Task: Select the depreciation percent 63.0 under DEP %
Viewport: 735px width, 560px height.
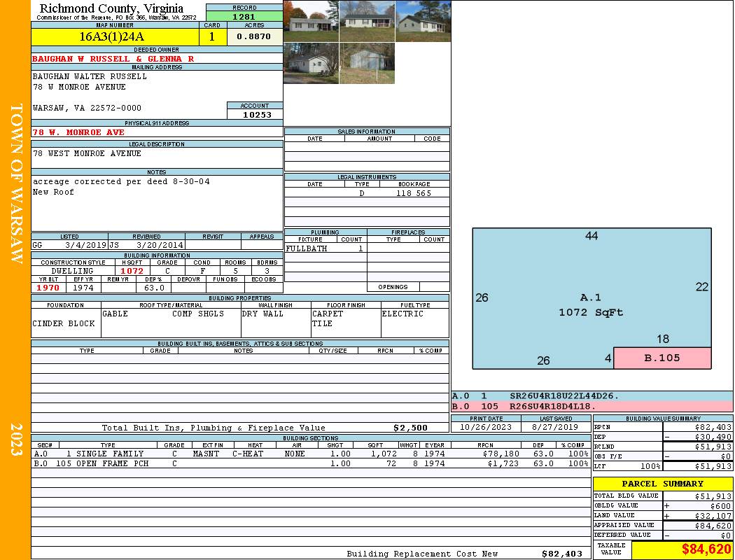Action: [154, 288]
